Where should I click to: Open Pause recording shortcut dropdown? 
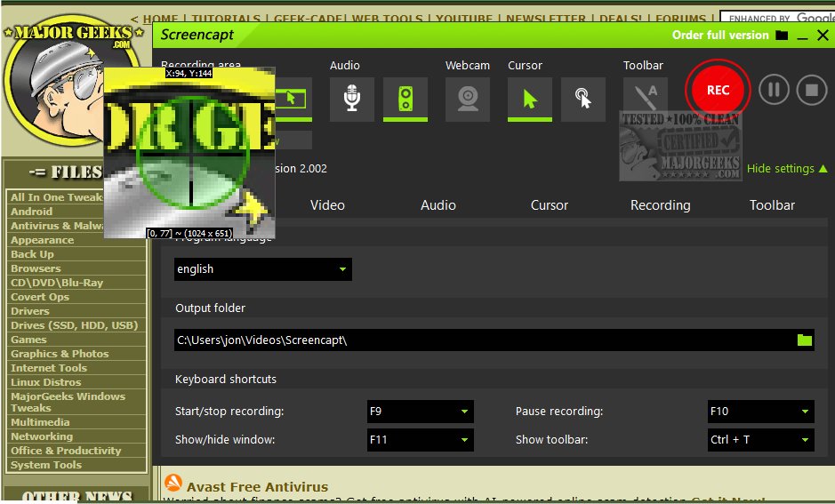(761, 412)
